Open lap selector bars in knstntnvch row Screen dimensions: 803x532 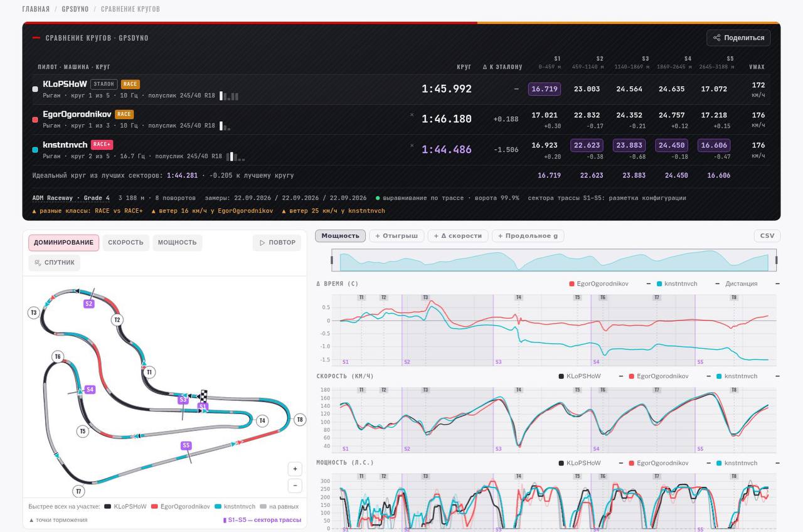(x=236, y=156)
